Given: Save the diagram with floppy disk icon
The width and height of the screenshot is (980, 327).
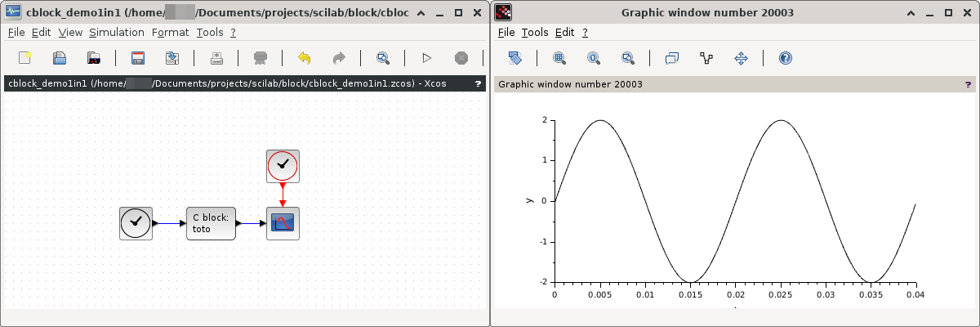Looking at the screenshot, I should (138, 58).
